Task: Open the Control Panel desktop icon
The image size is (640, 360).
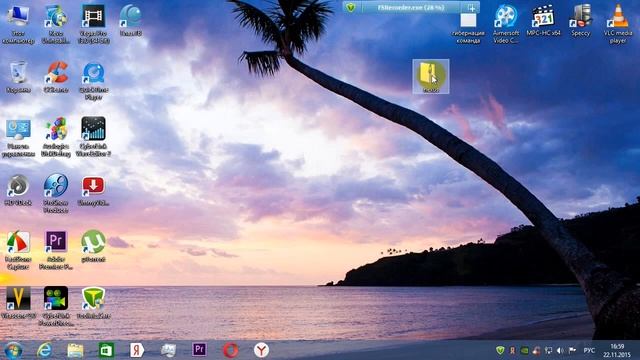Action: [18, 138]
